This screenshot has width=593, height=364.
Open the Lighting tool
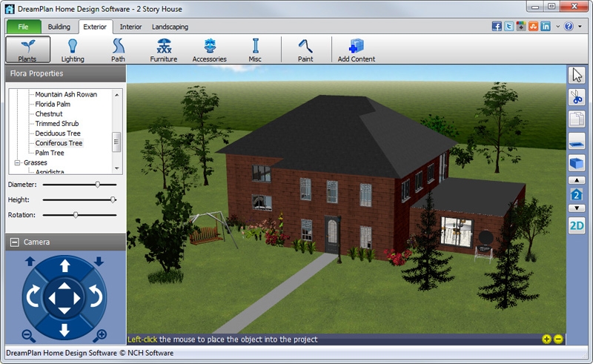coord(73,50)
